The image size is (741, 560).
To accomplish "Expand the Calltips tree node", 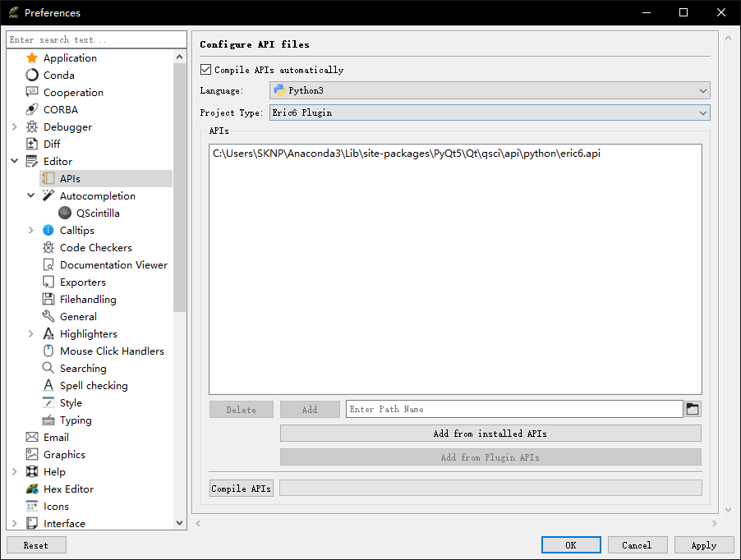I will point(30,231).
